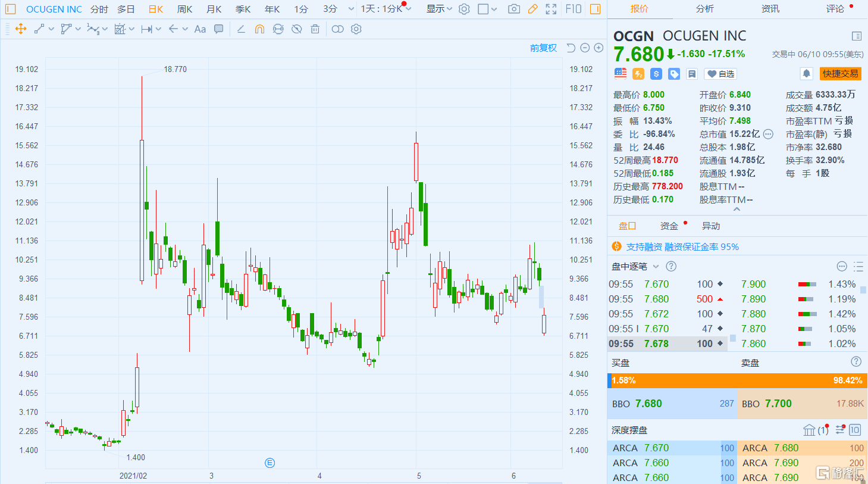Switch to the 资金 capital tab
Viewport: 868px width, 484px height.
point(669,226)
